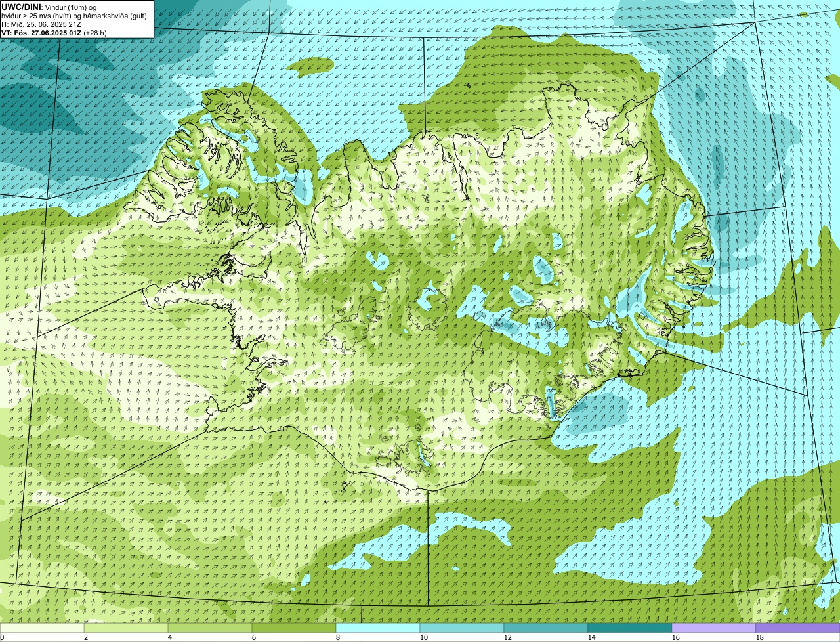Screen dimensions: 840x642
Task: Click the legend scale label "12"
Action: tap(508, 637)
